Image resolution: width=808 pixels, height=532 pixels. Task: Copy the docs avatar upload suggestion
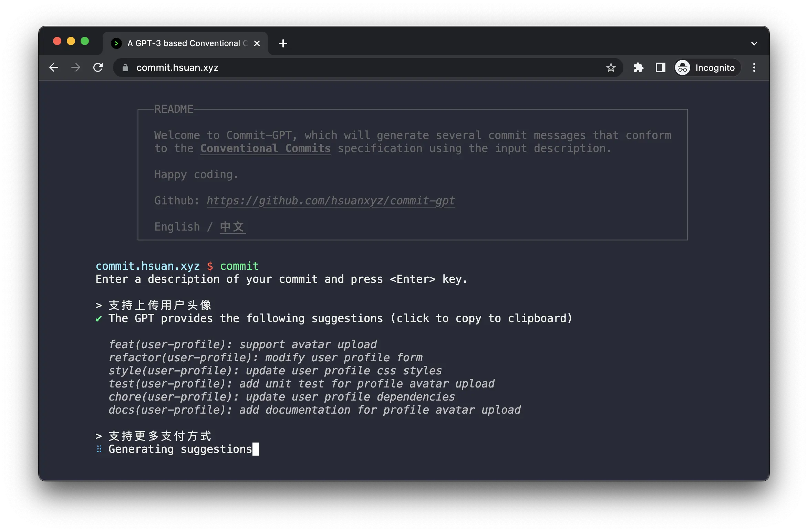coord(314,410)
